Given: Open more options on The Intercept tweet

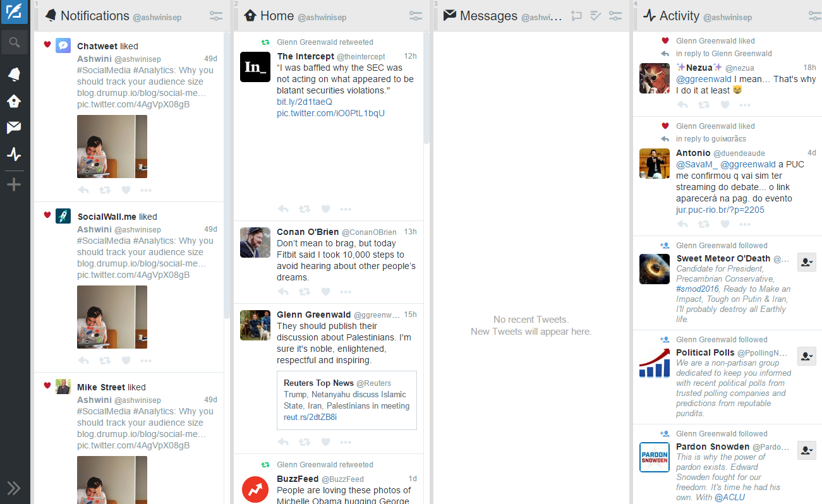Looking at the screenshot, I should (346, 209).
